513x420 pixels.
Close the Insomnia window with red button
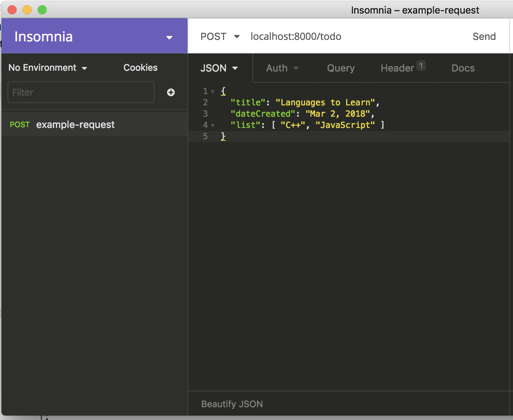tap(12, 10)
